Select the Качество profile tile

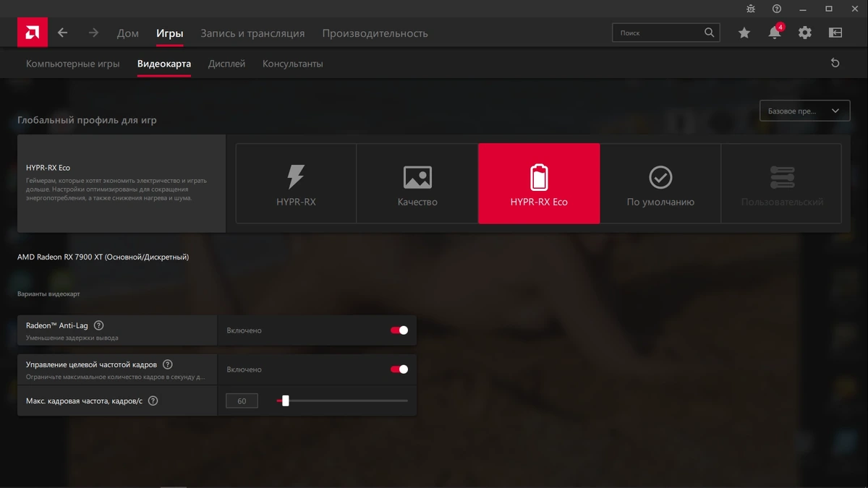click(417, 184)
